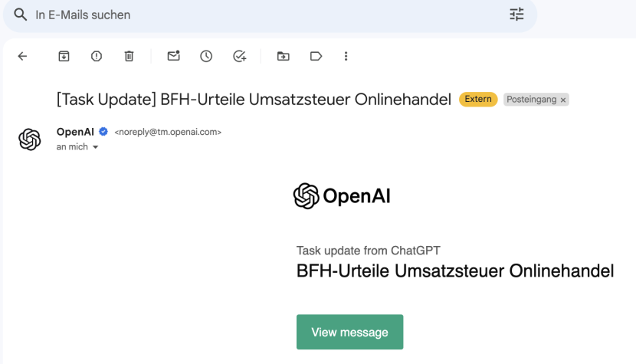Screen dimensions: 636x364
Task: Archive this email
Action: click(64, 56)
